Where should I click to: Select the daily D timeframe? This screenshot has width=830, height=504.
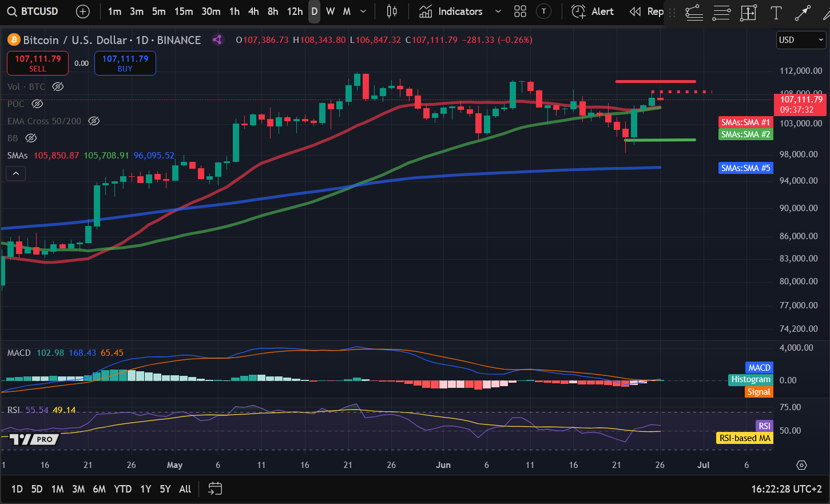(x=314, y=11)
